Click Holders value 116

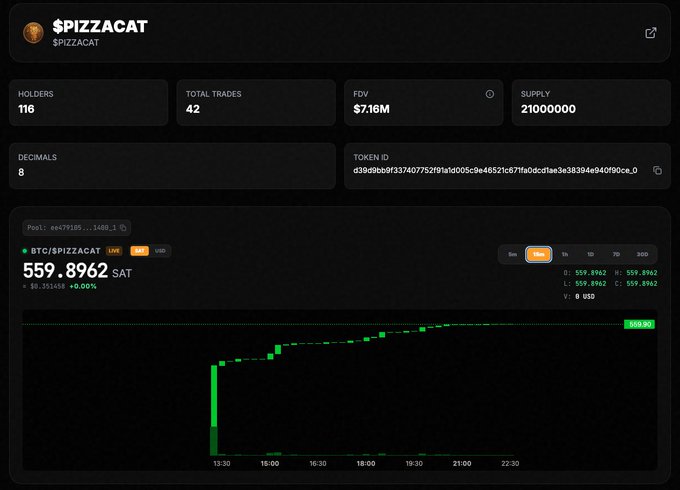point(26,109)
